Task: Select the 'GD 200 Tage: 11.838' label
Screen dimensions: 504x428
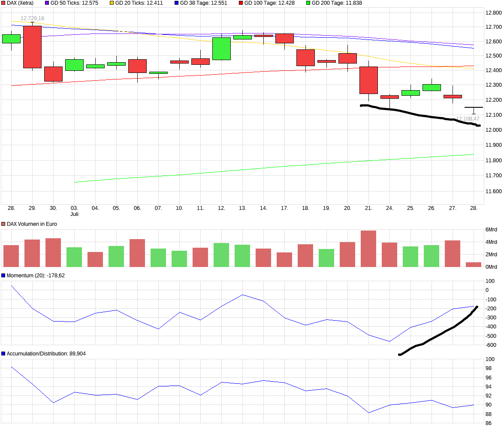Action: [337, 3]
